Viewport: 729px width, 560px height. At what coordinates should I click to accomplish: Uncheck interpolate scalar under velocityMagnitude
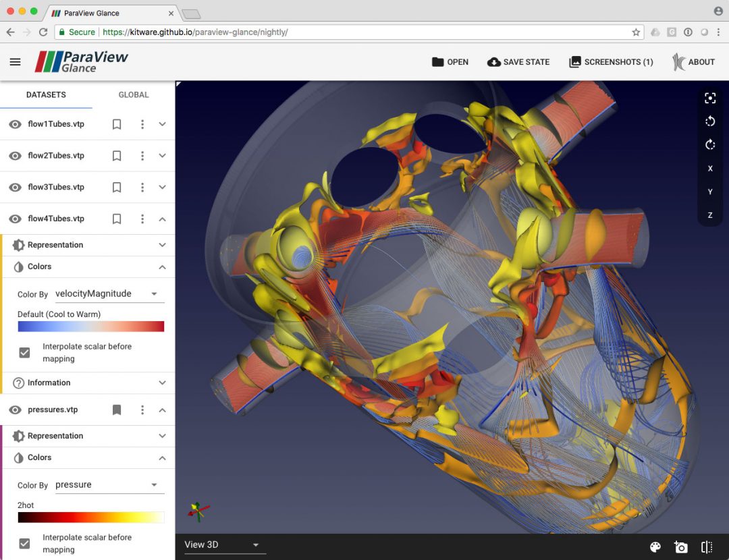tap(25, 353)
